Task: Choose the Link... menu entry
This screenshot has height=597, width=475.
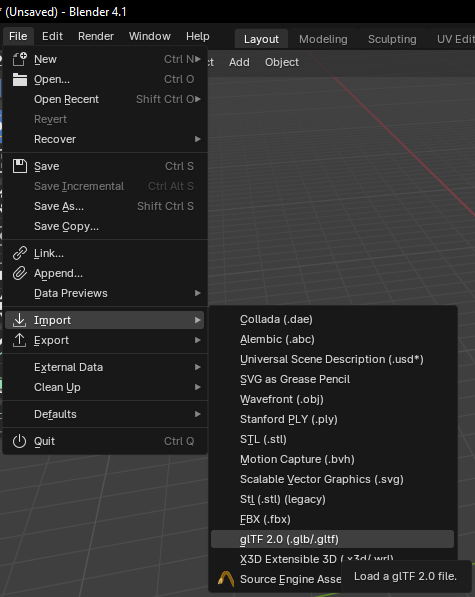Action: tap(105, 253)
